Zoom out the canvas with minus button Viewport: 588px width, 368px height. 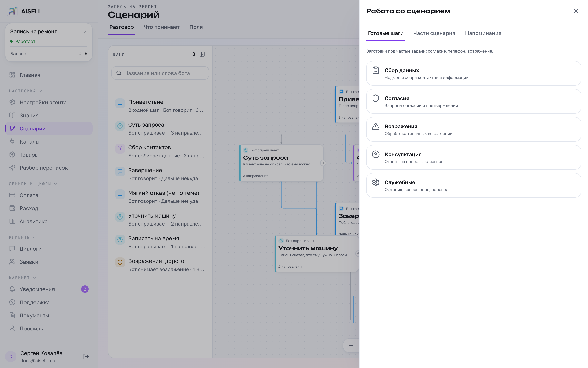tap(351, 345)
